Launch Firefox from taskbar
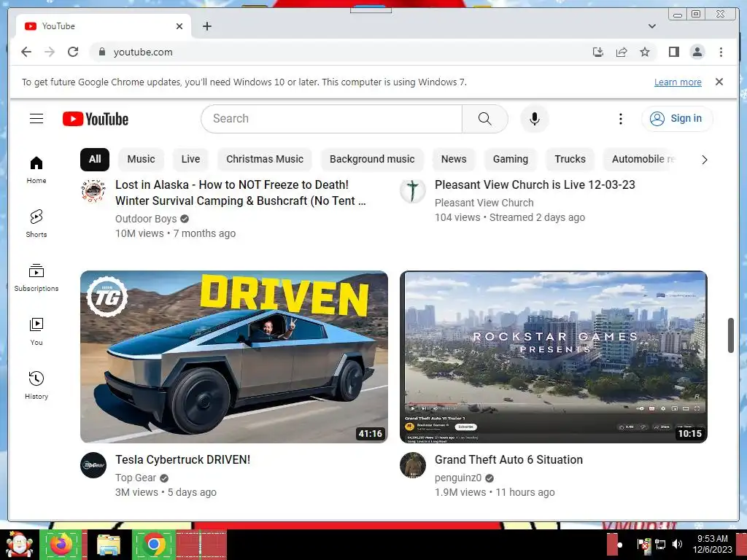 61,545
